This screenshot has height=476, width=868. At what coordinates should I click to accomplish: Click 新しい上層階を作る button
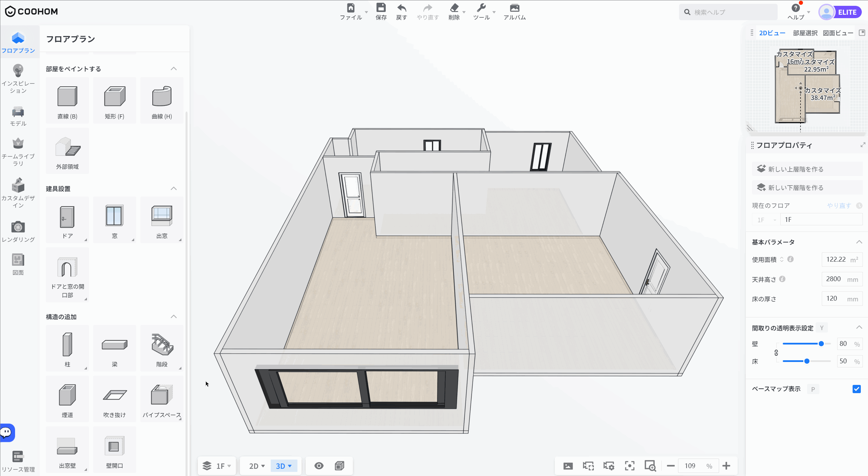tap(807, 169)
